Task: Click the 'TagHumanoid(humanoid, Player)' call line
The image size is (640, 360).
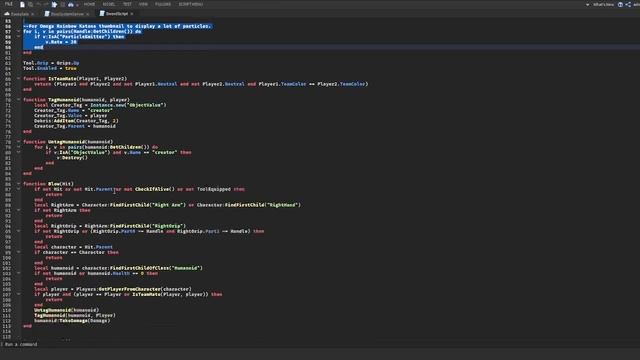Action: click(x=75, y=316)
